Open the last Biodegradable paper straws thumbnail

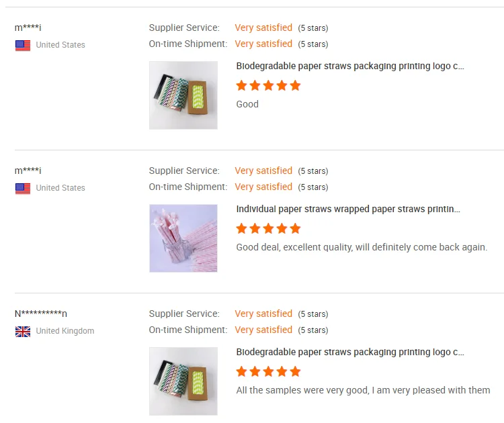pos(183,381)
